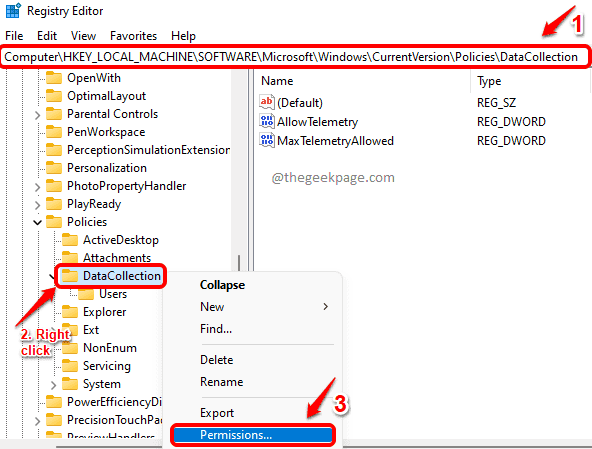Click the OpenWith folder icon
Viewport: 592px width, 449px height.
tap(54, 78)
